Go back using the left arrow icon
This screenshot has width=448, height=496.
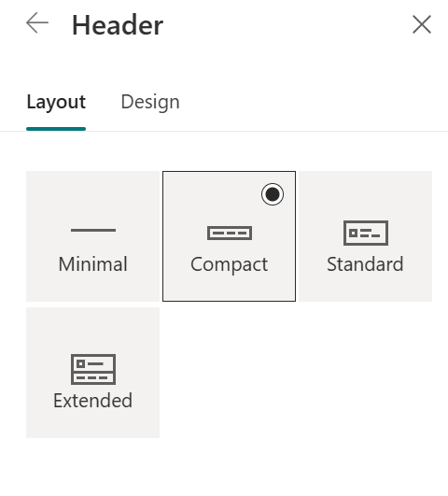tap(37, 22)
